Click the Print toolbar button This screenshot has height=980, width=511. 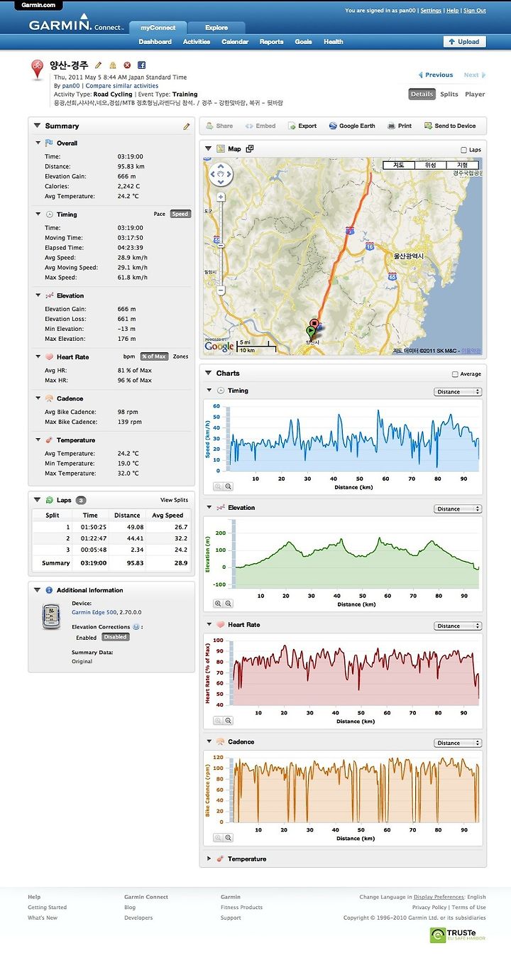(x=400, y=126)
